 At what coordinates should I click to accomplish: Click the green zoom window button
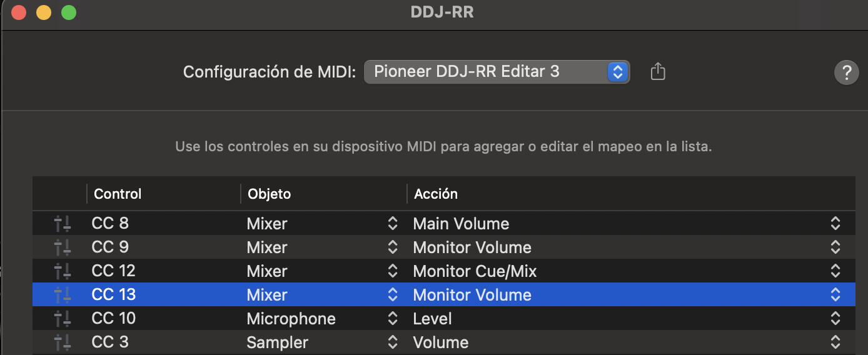click(x=69, y=12)
